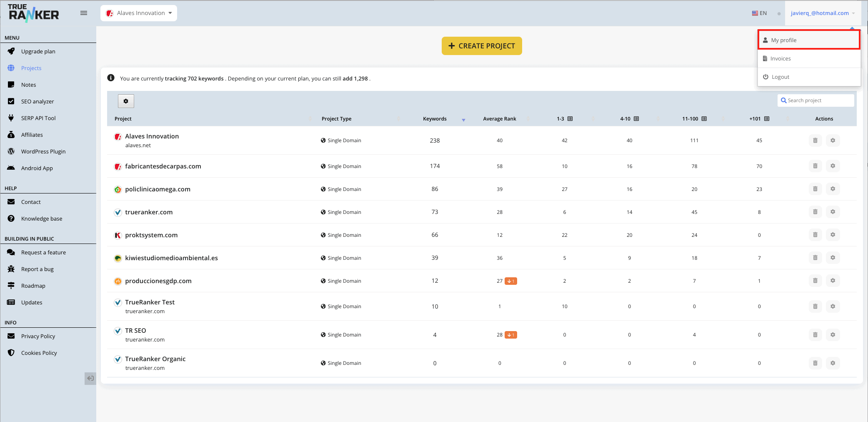Open the fabricantesdecarpas.com project

click(x=163, y=166)
